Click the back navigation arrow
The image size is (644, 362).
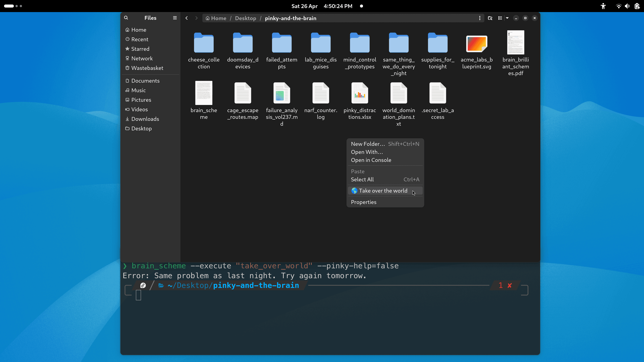click(x=186, y=18)
